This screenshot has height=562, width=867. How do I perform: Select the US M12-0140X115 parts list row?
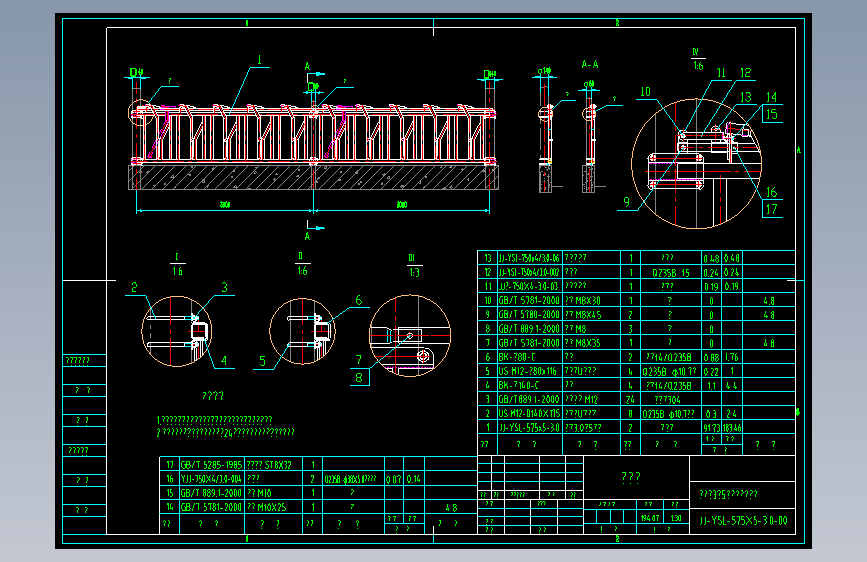pyautogui.click(x=636, y=413)
